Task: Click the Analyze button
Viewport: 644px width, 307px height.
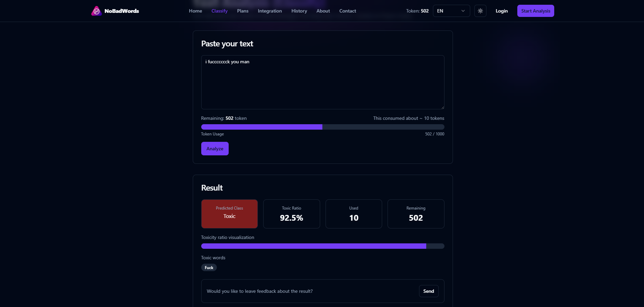Action: click(x=215, y=149)
